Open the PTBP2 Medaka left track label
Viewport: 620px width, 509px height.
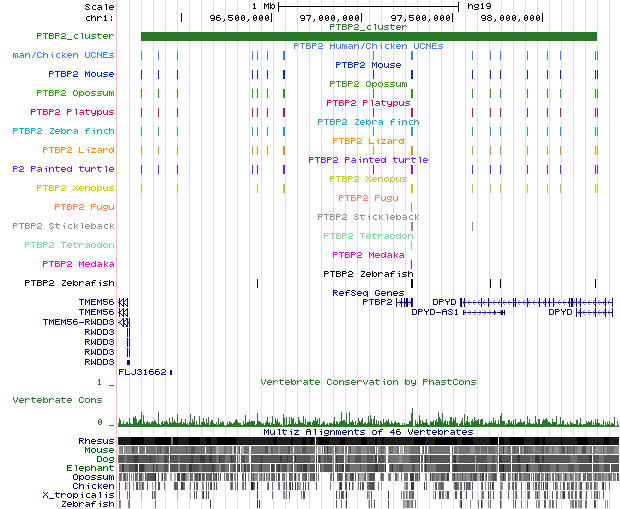click(x=78, y=264)
